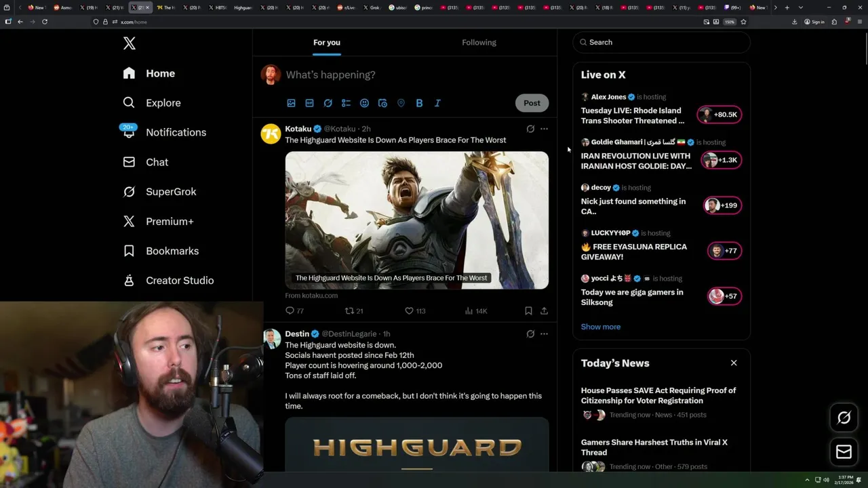Open the Highguard article image on Kotaku post
868x488 pixels.
416,220
